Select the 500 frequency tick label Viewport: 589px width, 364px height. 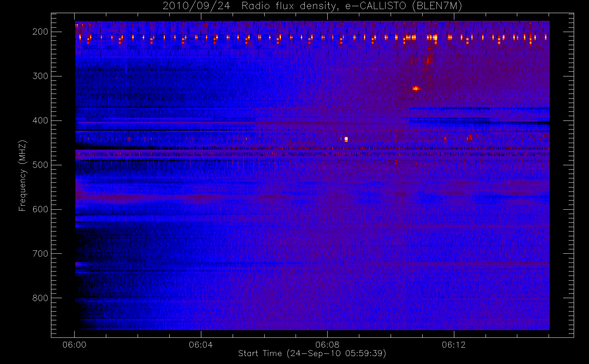pos(40,165)
